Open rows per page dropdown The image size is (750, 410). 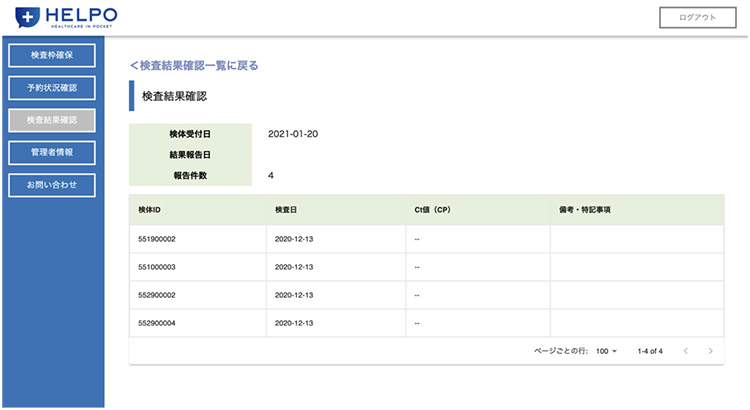607,351
